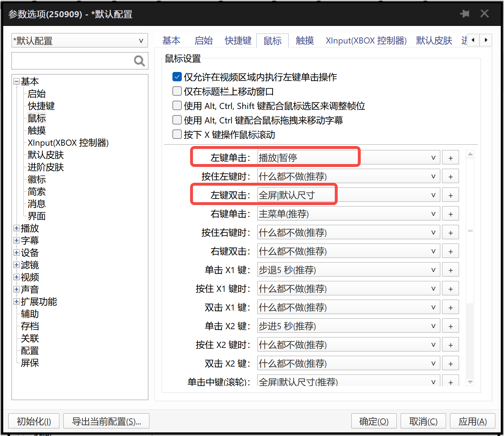504x436 pixels.
Task: Click the right arrow to scroll tabs
Action: [x=486, y=40]
